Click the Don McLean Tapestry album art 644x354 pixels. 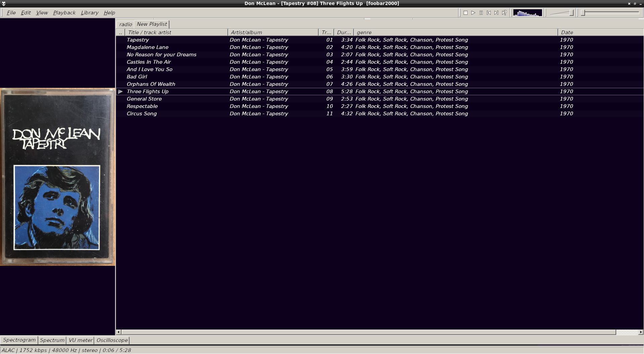(57, 177)
